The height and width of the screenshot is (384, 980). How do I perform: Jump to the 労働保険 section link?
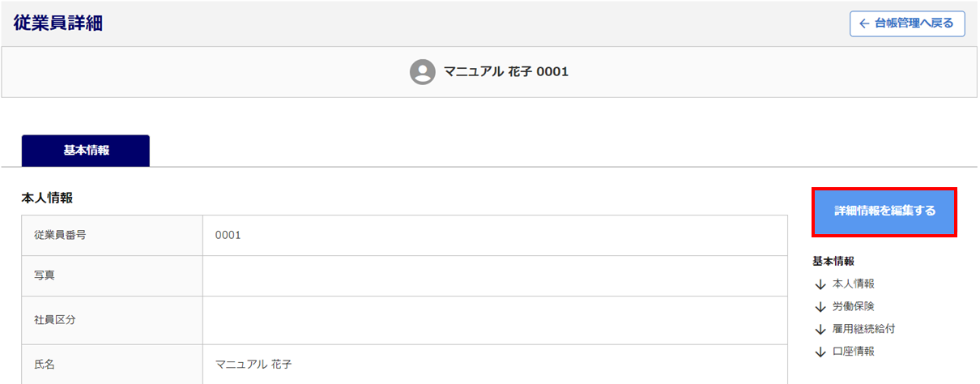(x=853, y=307)
